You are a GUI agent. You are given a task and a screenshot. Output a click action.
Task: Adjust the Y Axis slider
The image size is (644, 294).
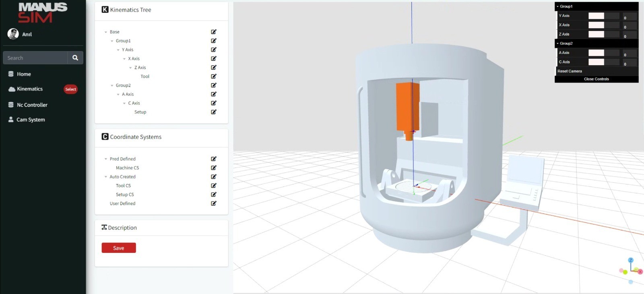coord(603,16)
